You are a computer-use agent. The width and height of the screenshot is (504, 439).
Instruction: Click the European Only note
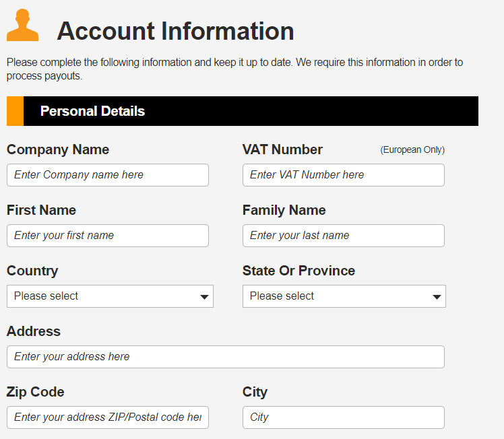point(412,150)
